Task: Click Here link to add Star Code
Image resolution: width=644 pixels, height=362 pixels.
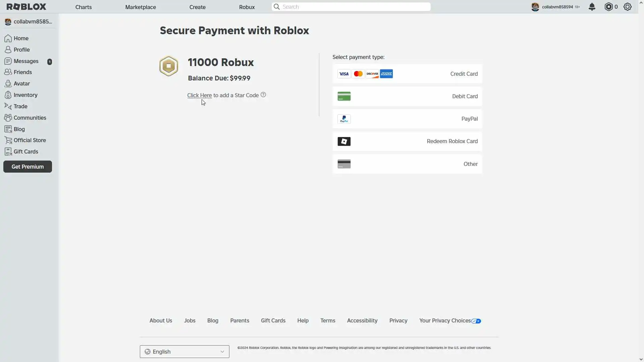Action: [199, 95]
